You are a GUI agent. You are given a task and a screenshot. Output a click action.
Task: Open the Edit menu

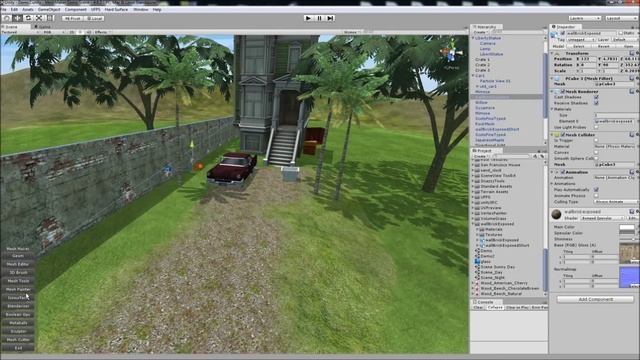14,9
